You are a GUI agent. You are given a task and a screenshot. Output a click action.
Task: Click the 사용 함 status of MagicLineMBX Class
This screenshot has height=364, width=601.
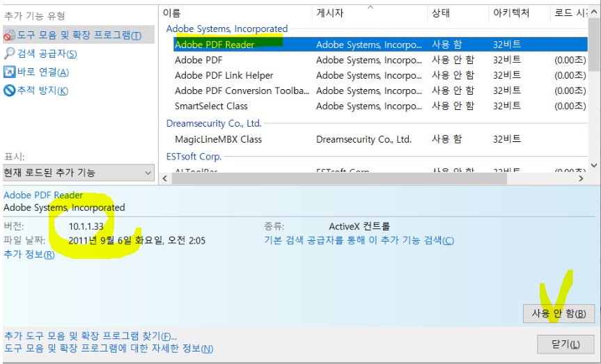[x=447, y=139]
